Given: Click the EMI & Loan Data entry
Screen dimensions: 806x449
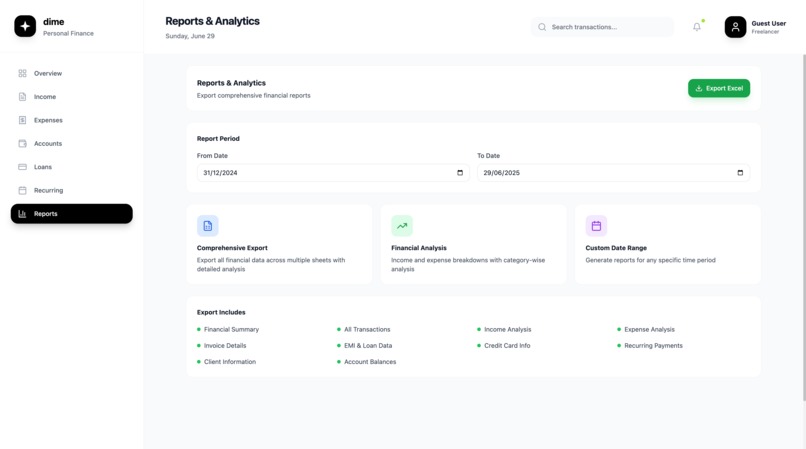Looking at the screenshot, I should (364, 346).
